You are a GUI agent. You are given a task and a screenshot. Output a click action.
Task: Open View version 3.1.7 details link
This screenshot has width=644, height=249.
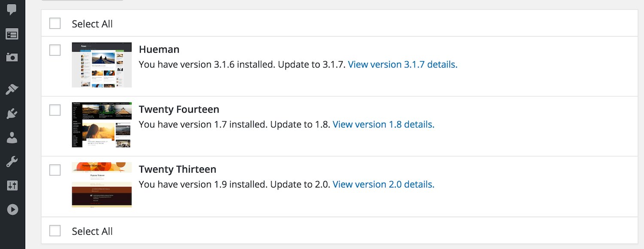402,65
